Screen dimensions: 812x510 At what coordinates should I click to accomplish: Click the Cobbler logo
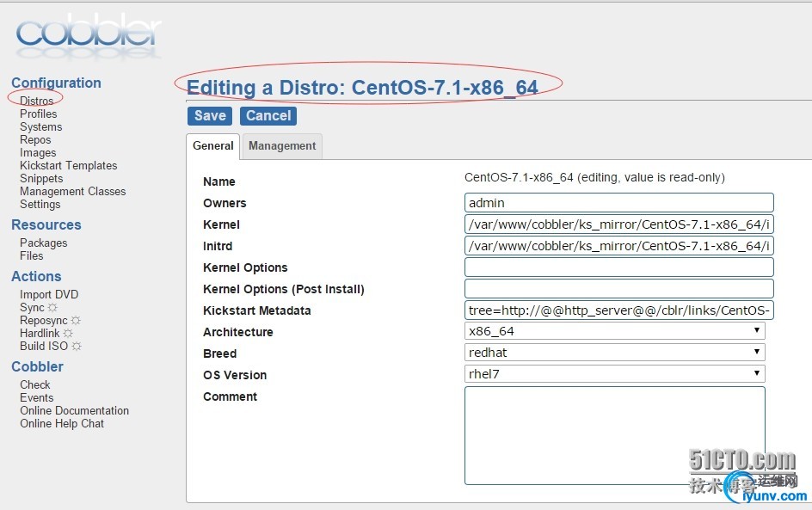[89, 34]
